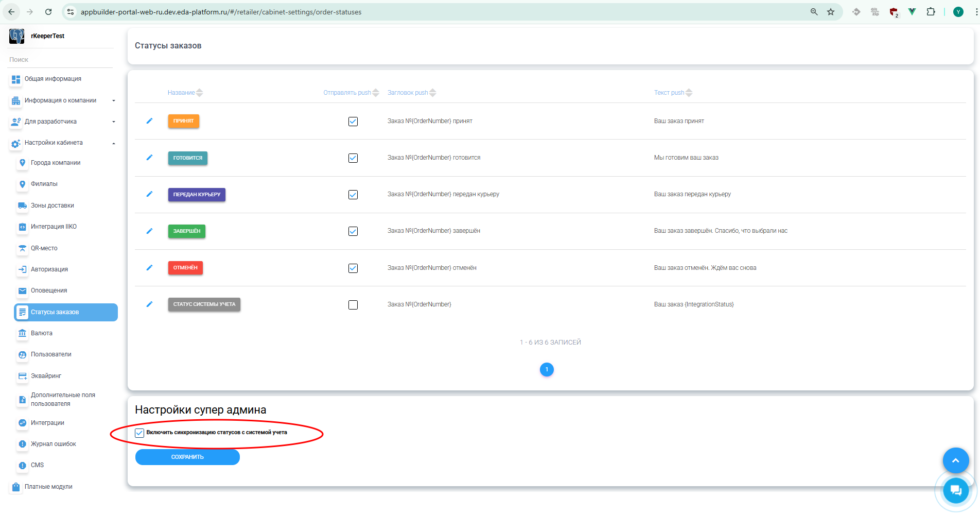
Task: Click pencil icon for ЗАВЕРШЁН status
Action: pyautogui.click(x=149, y=231)
